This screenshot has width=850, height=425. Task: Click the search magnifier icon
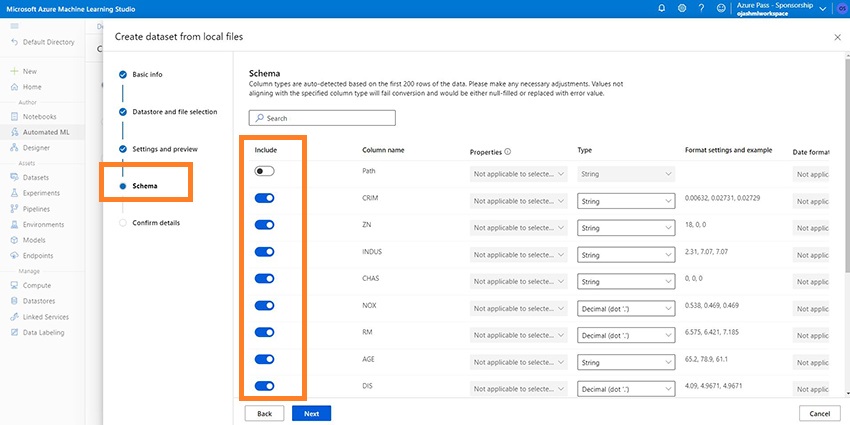pos(258,118)
